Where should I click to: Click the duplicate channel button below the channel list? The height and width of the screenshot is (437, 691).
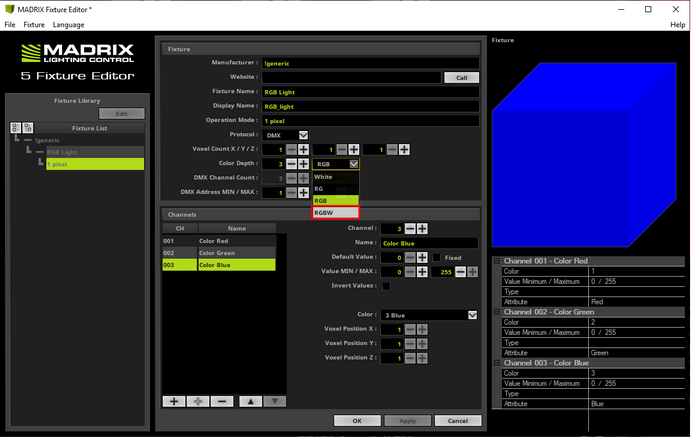(198, 401)
